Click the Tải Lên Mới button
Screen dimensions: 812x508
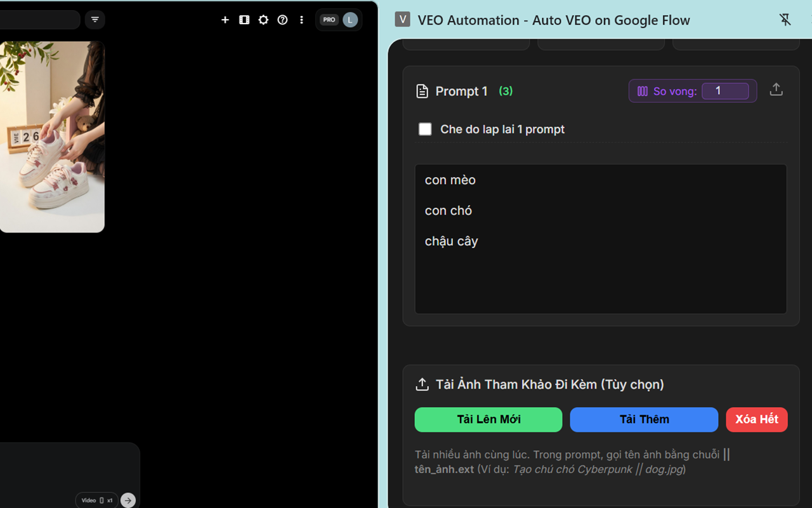point(488,420)
